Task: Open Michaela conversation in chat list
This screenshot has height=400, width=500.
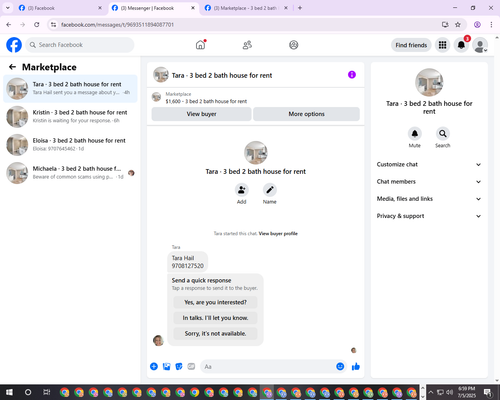Action: (70, 173)
